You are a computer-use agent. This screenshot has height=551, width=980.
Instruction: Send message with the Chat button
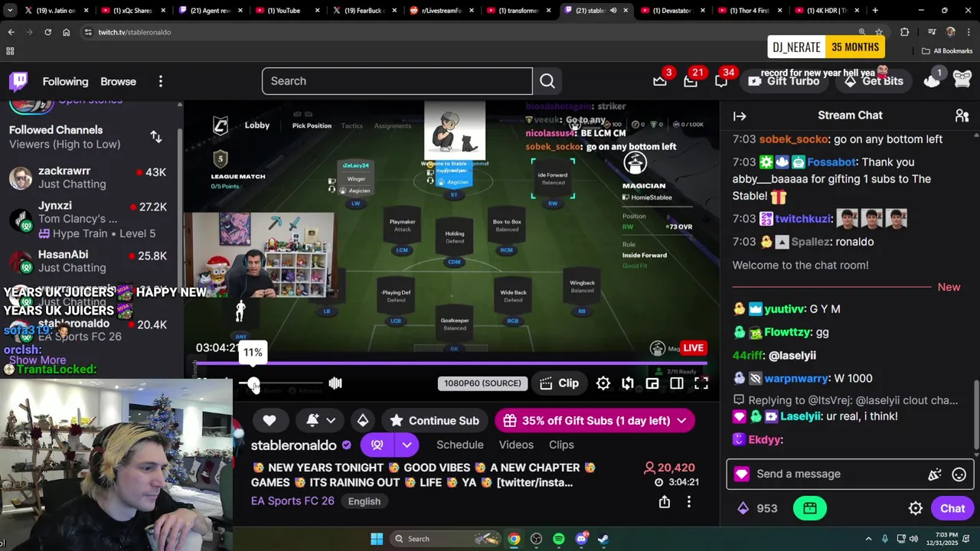(952, 509)
